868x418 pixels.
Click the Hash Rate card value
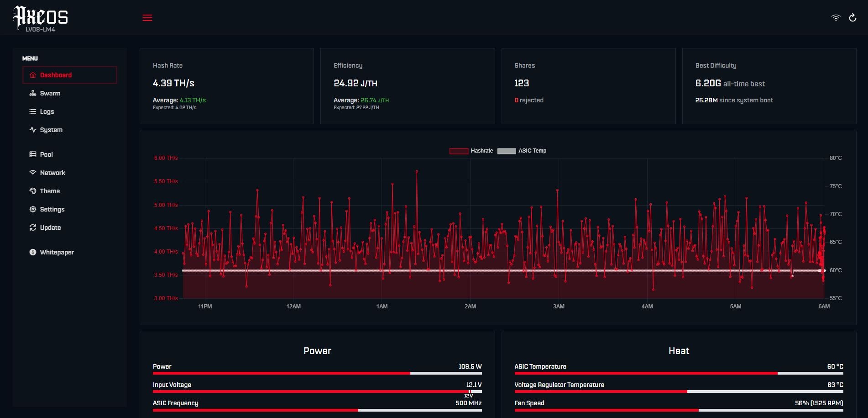(x=173, y=83)
